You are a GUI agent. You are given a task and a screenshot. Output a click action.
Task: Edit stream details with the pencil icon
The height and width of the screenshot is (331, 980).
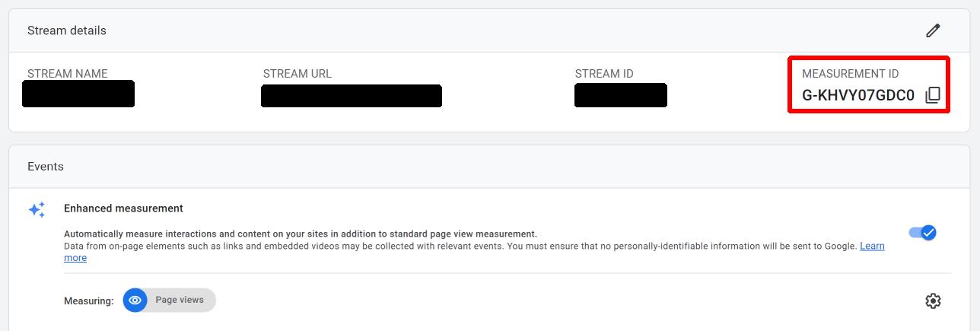(x=933, y=30)
